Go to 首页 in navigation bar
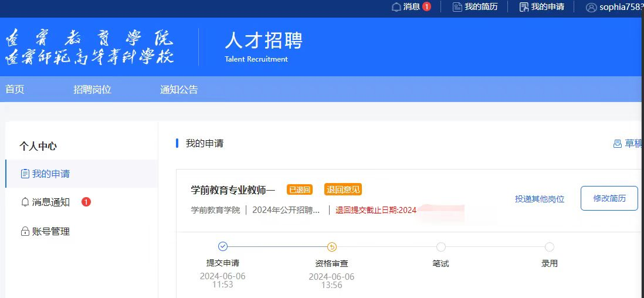 [x=15, y=90]
